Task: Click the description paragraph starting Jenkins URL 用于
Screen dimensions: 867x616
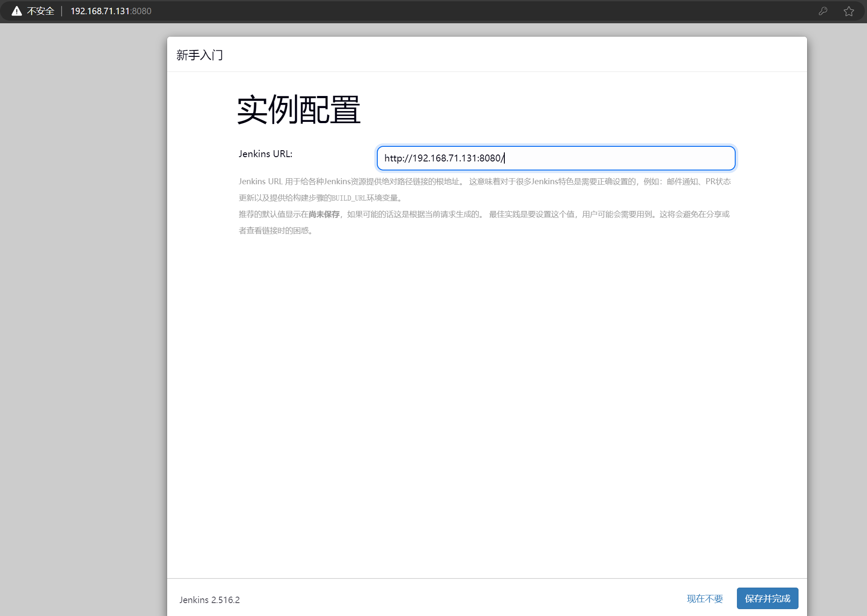Action: pyautogui.click(x=485, y=190)
